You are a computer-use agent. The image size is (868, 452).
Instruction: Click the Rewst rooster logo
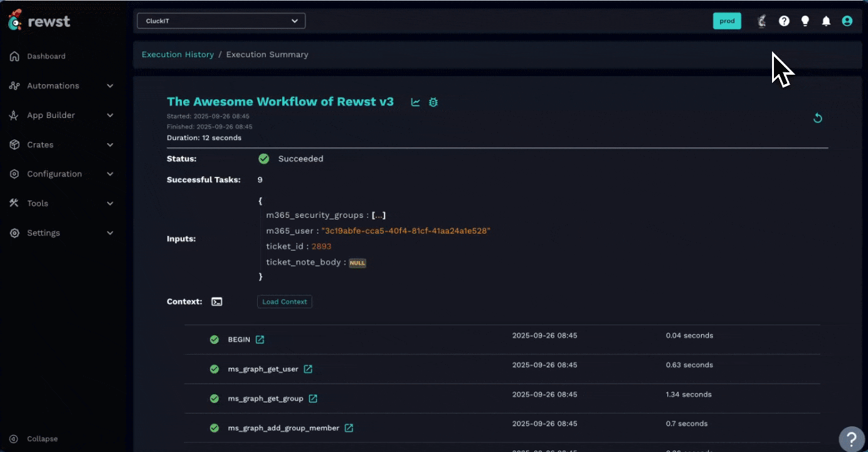[x=14, y=20]
